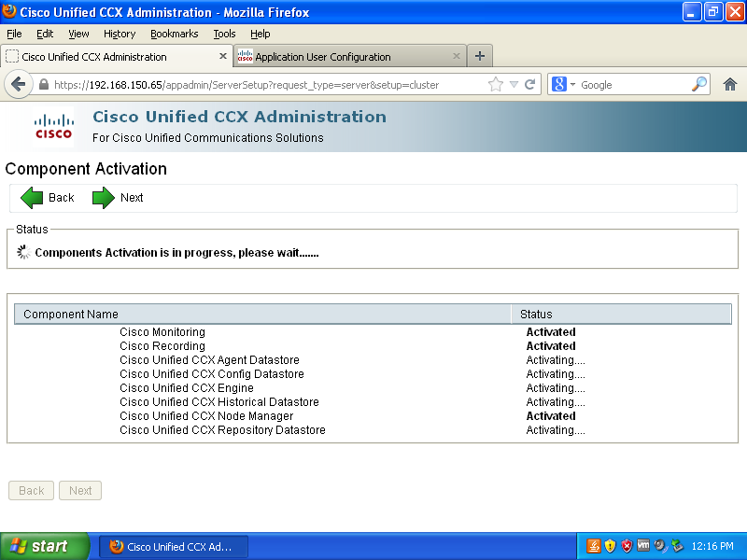Bookmark page with the star icon

tap(496, 85)
